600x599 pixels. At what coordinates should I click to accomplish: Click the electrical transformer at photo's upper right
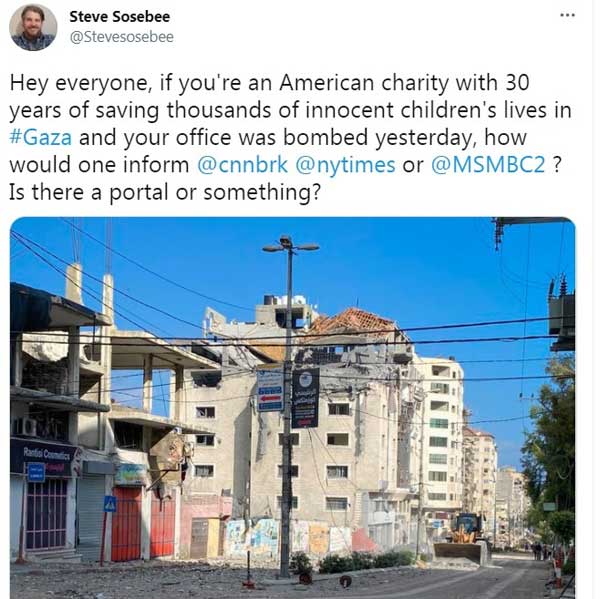click(x=561, y=312)
